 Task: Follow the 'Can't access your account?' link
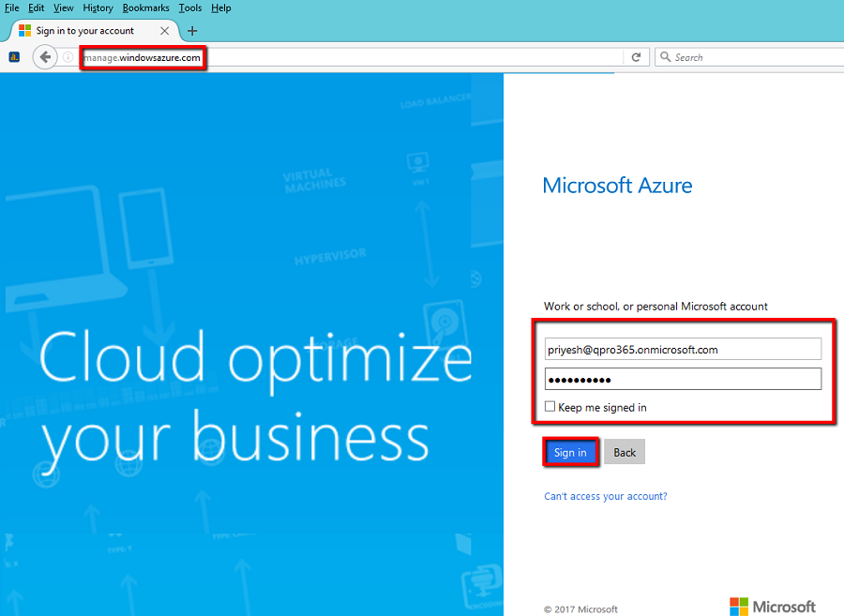click(x=606, y=496)
